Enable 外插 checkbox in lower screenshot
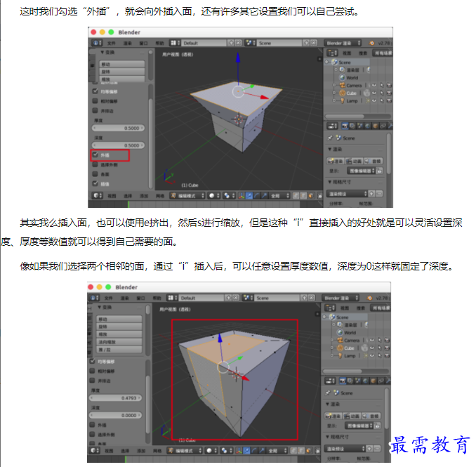This screenshot has height=467, width=476. [93, 424]
